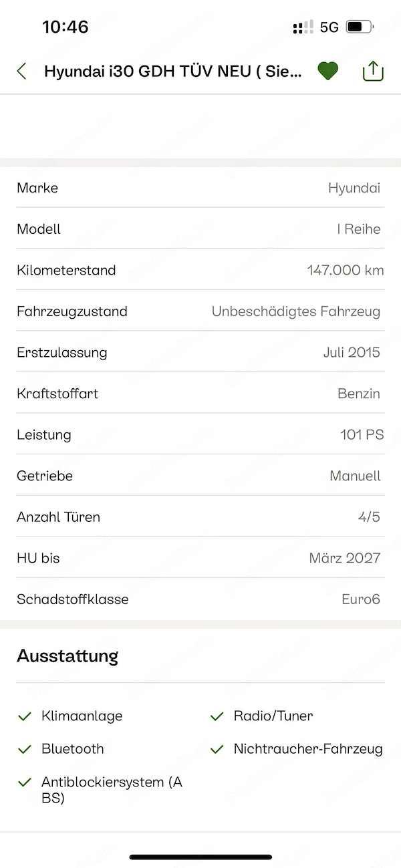Tap the Bluetooth checkmark icon
This screenshot has width=401, height=868.
(25, 750)
